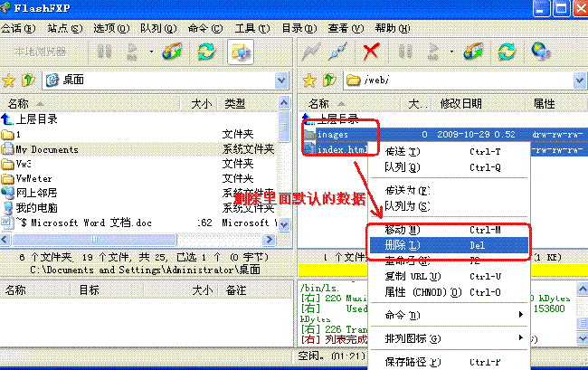
Task: Open left pane favorites star
Action: 9,81
